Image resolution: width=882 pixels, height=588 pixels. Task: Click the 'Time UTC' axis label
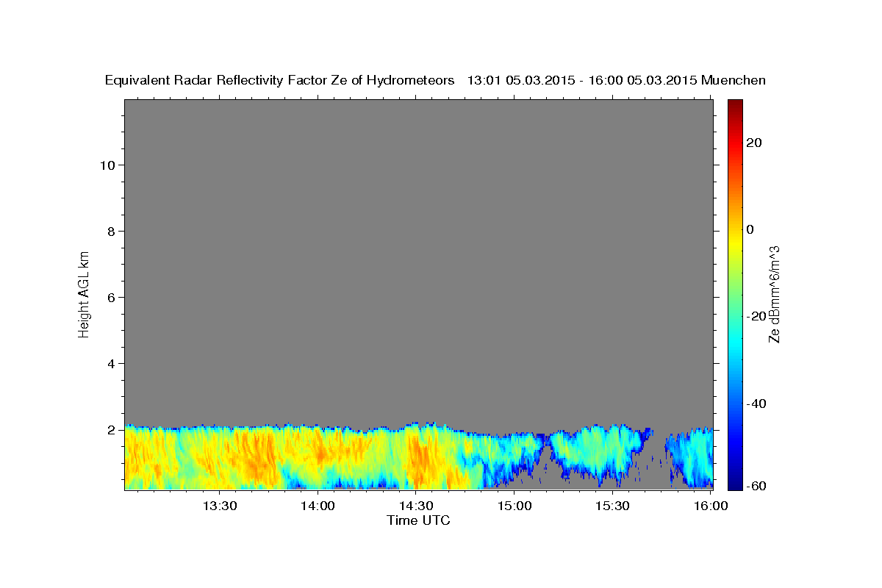pyautogui.click(x=418, y=520)
